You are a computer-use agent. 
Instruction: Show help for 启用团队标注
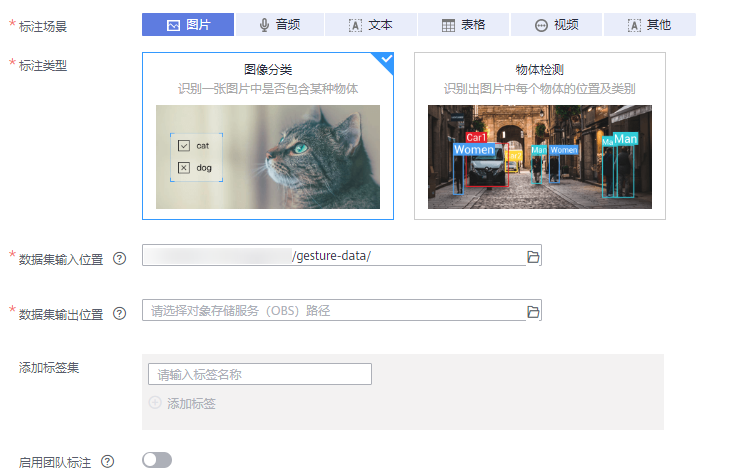108,462
